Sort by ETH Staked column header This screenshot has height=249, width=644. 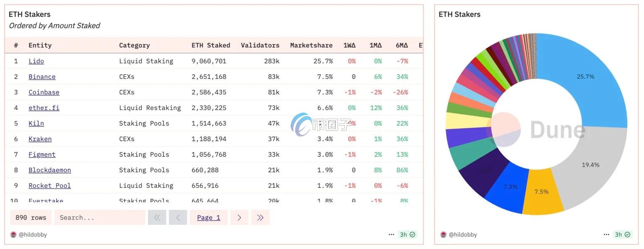(x=211, y=45)
